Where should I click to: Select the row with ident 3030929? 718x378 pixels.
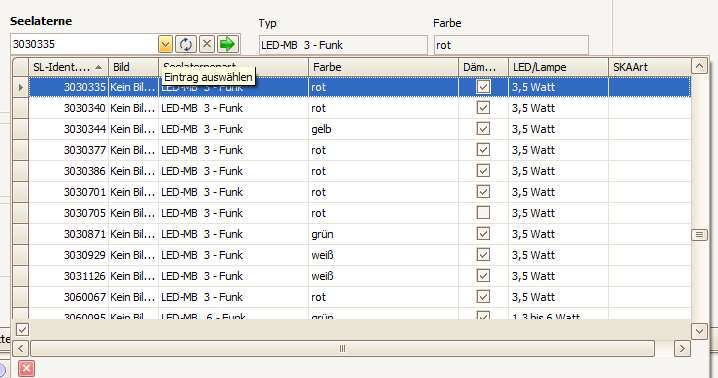click(x=360, y=255)
